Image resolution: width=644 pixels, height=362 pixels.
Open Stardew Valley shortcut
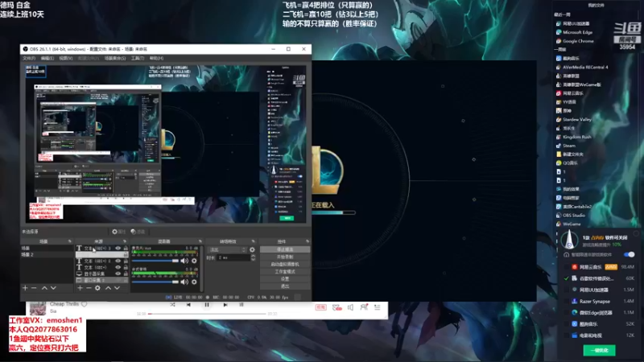tap(574, 119)
